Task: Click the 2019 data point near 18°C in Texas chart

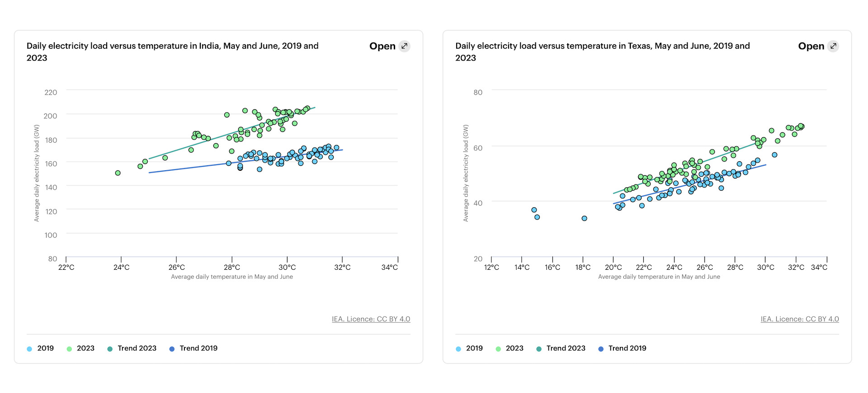Action: click(x=584, y=218)
